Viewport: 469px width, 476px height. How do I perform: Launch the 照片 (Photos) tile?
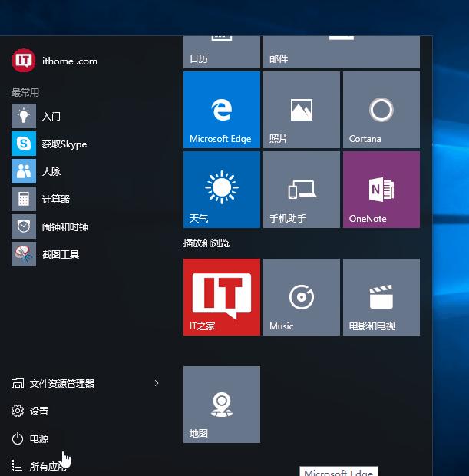pos(302,110)
